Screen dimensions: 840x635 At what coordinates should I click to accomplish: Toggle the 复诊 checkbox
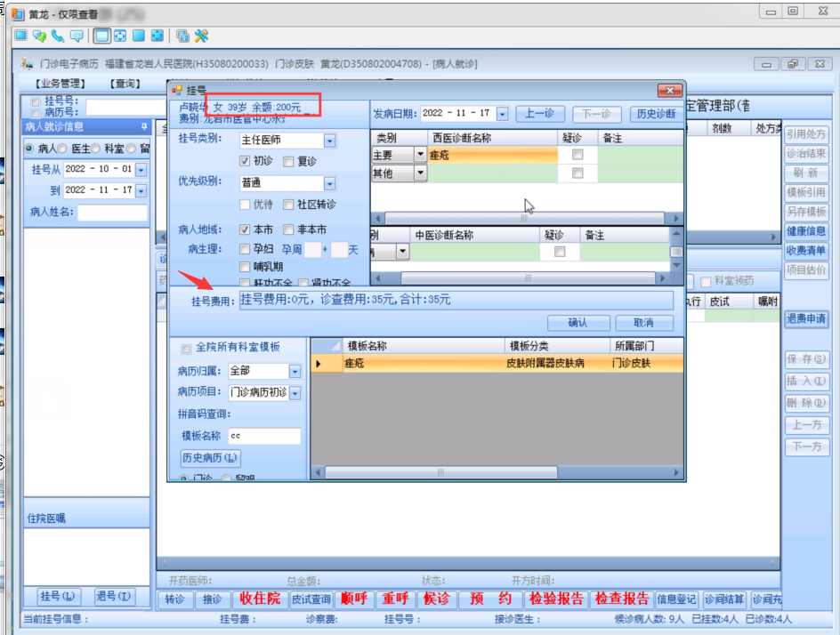288,162
